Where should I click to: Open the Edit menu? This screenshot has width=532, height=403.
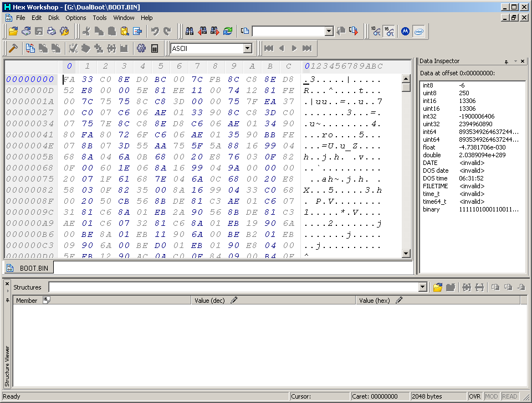(x=37, y=18)
